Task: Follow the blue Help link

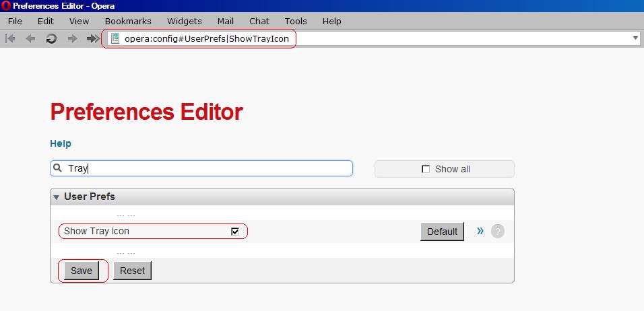Action: pyautogui.click(x=61, y=143)
